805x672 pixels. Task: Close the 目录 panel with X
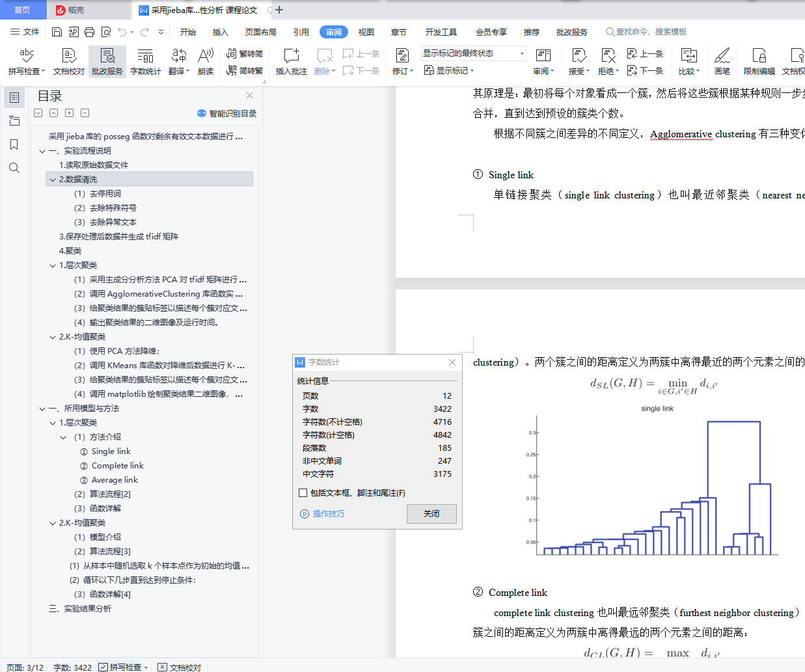point(249,96)
